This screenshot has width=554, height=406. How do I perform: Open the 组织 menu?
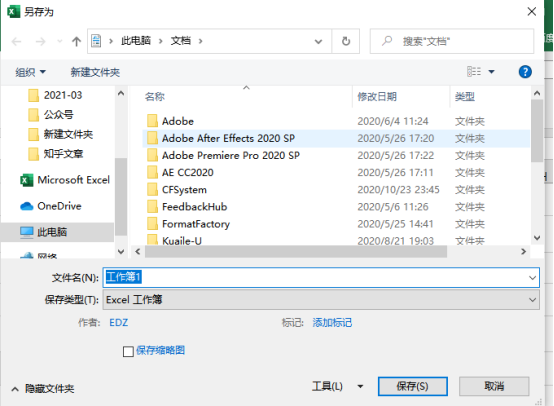tap(30, 72)
